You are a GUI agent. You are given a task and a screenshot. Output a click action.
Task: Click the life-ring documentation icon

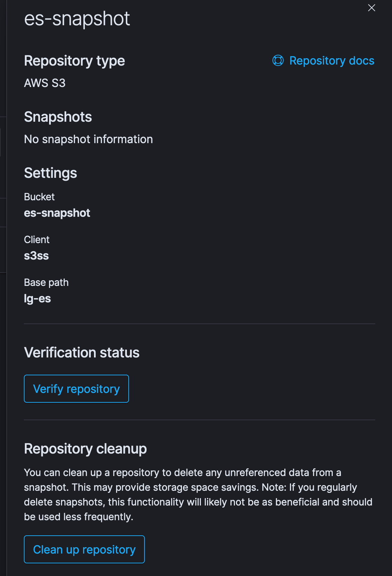[278, 61]
